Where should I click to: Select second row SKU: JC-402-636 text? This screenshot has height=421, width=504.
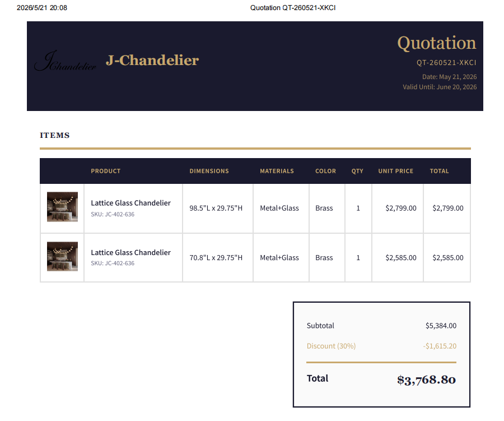pyautogui.click(x=113, y=263)
